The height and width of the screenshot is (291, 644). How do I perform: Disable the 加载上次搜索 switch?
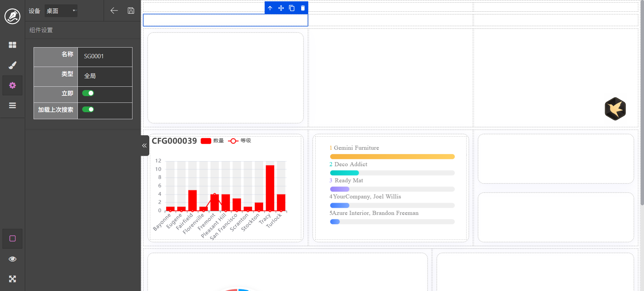tap(88, 110)
